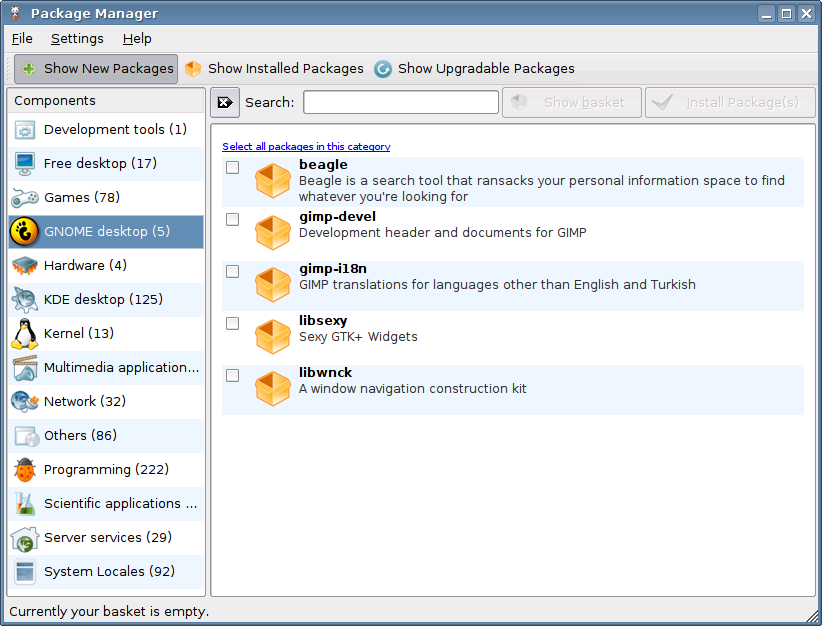Open the File menu
The height and width of the screenshot is (626, 822).
[22, 39]
